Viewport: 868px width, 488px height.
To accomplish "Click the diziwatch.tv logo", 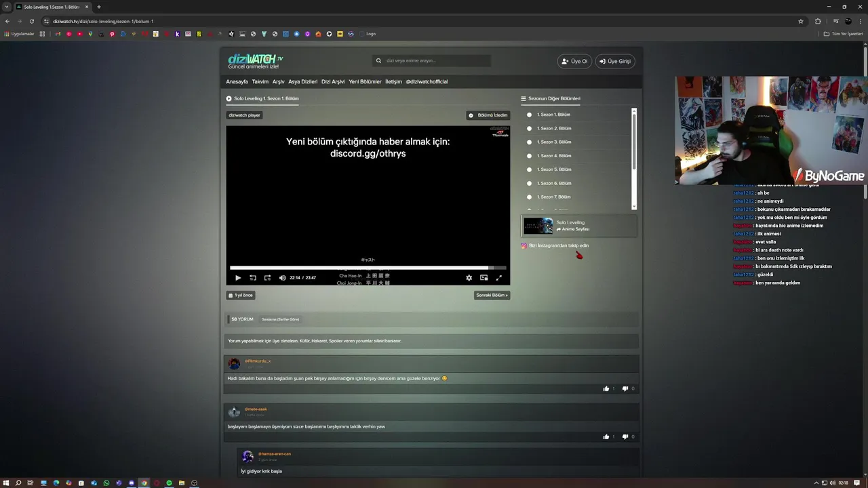I will [256, 61].
